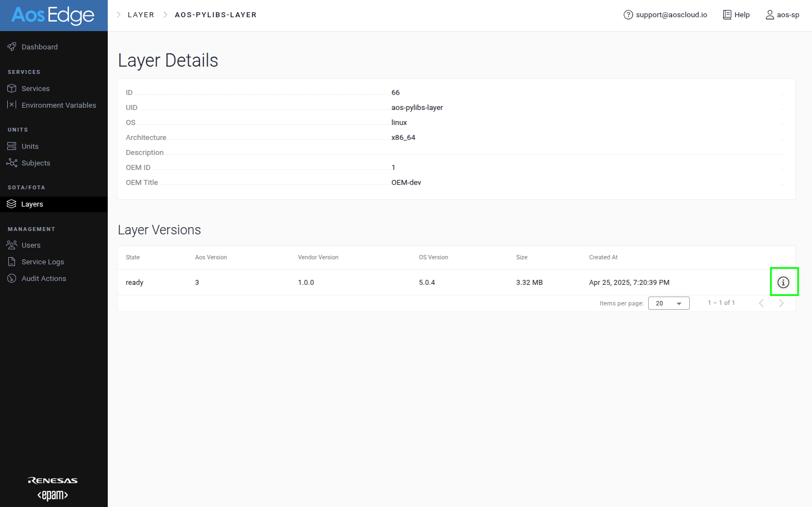The image size is (812, 507).
Task: Open Users management icon
Action: pos(12,245)
